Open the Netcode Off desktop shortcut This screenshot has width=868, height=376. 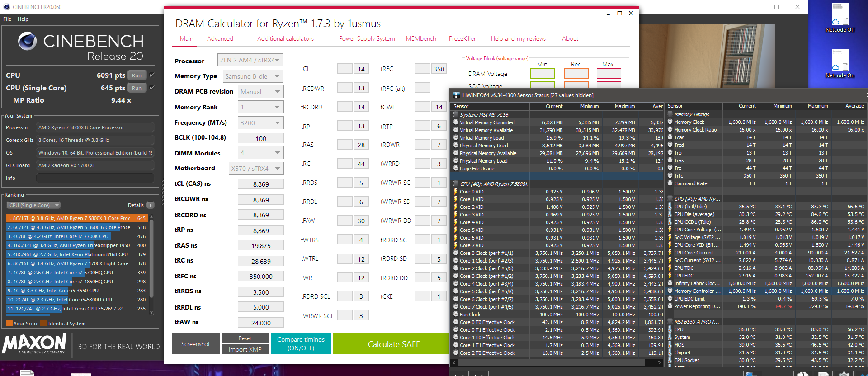(x=840, y=18)
